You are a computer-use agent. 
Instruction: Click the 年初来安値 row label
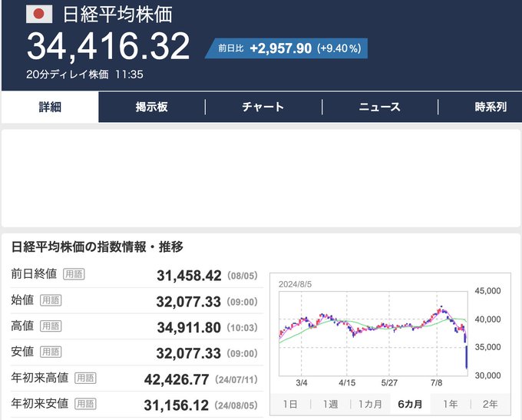coord(40,404)
